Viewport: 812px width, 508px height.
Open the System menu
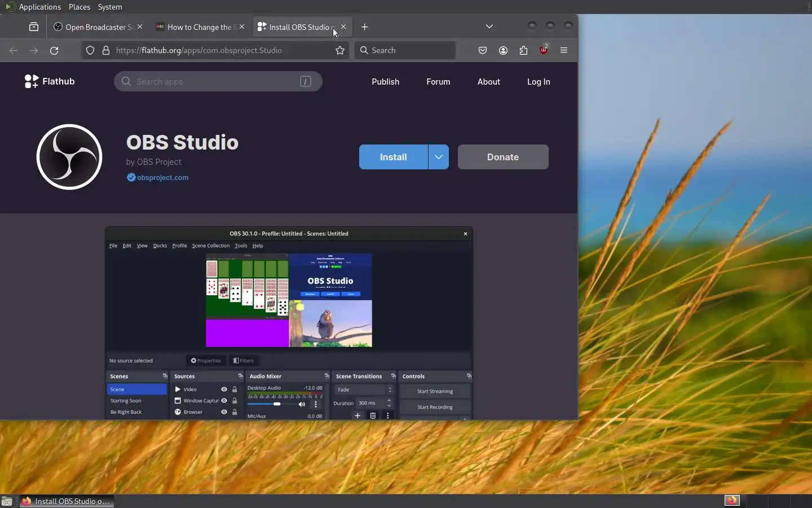click(110, 7)
